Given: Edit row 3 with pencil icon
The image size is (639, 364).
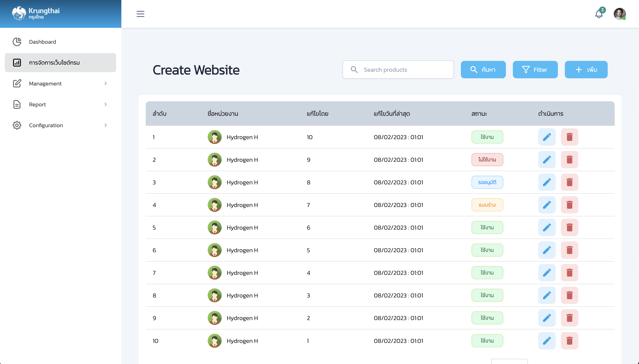Looking at the screenshot, I should pyautogui.click(x=547, y=182).
